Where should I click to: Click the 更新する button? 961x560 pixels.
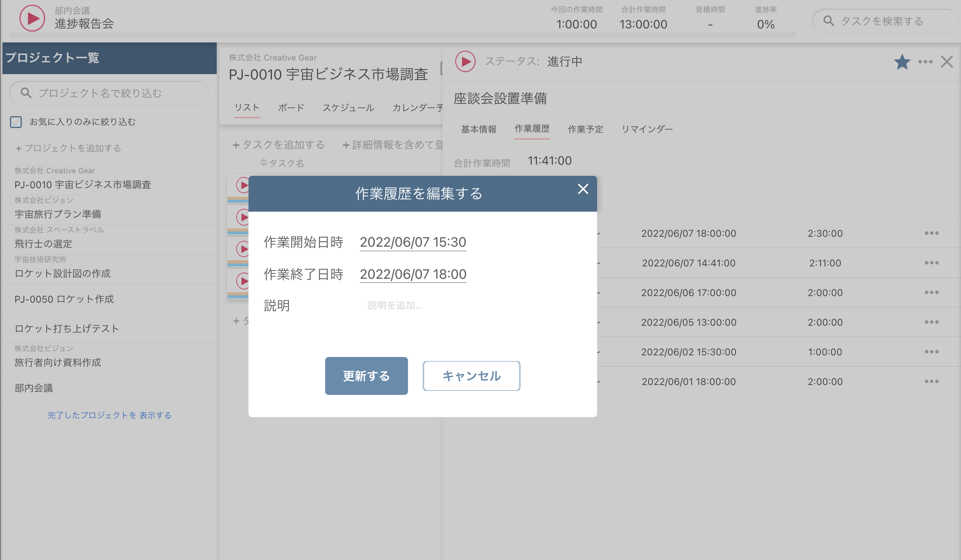[366, 376]
